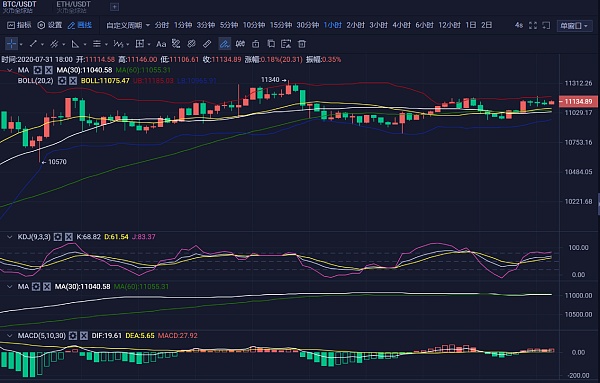Click the save chart image icon
The height and width of the screenshot is (383, 600).
coord(286,44)
